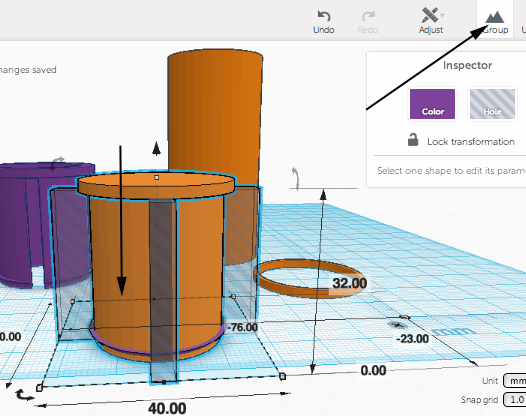Screen dimensions: 526x416
Task: Toggle the Lock transformation padlock
Action: (x=413, y=140)
